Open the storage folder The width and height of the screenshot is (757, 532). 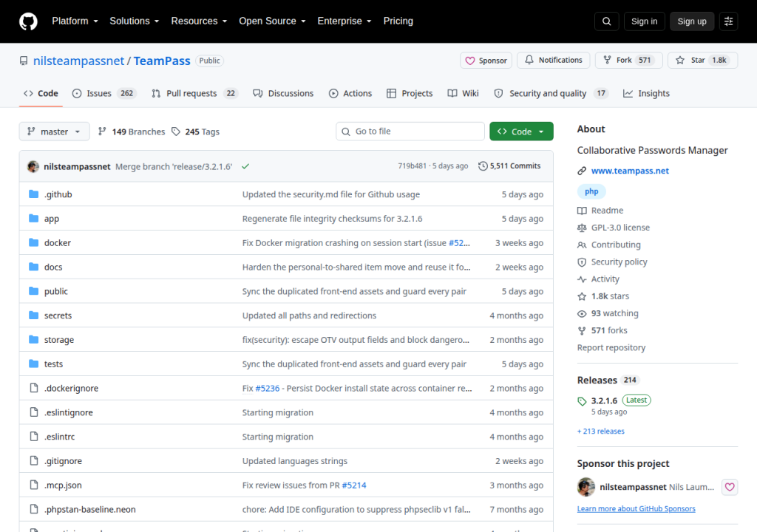pyautogui.click(x=59, y=340)
